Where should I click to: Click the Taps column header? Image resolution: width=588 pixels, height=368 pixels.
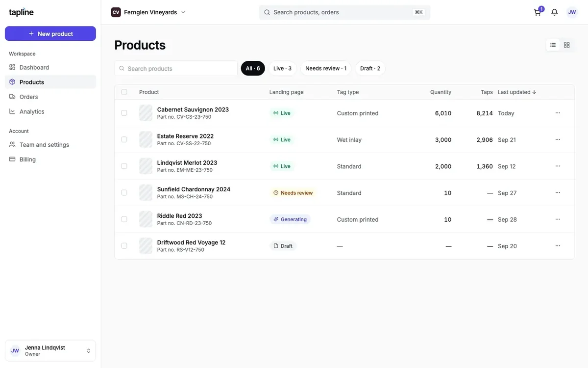pyautogui.click(x=487, y=92)
